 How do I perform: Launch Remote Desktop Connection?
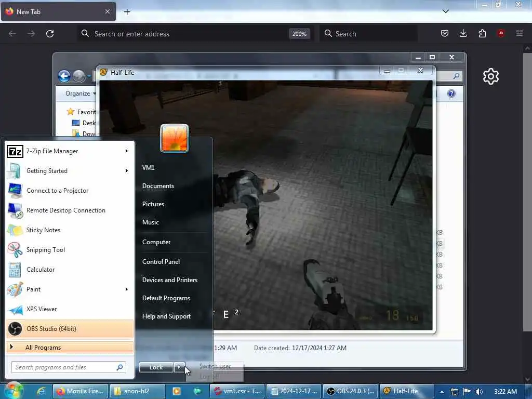[x=70, y=210]
